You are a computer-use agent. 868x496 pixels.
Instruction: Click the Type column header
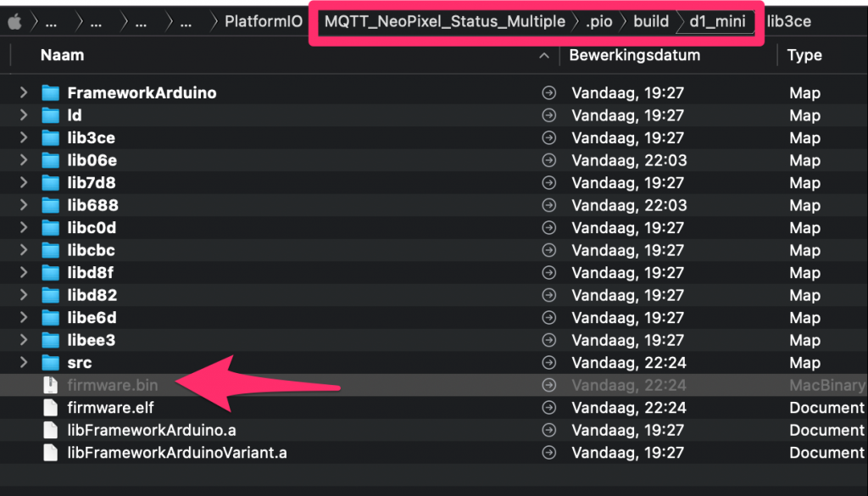[804, 55]
